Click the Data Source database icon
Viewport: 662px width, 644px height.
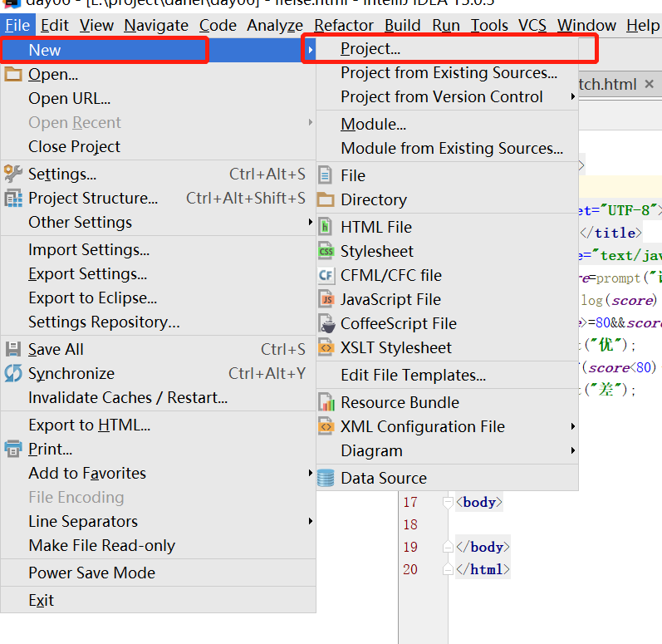pos(326,478)
